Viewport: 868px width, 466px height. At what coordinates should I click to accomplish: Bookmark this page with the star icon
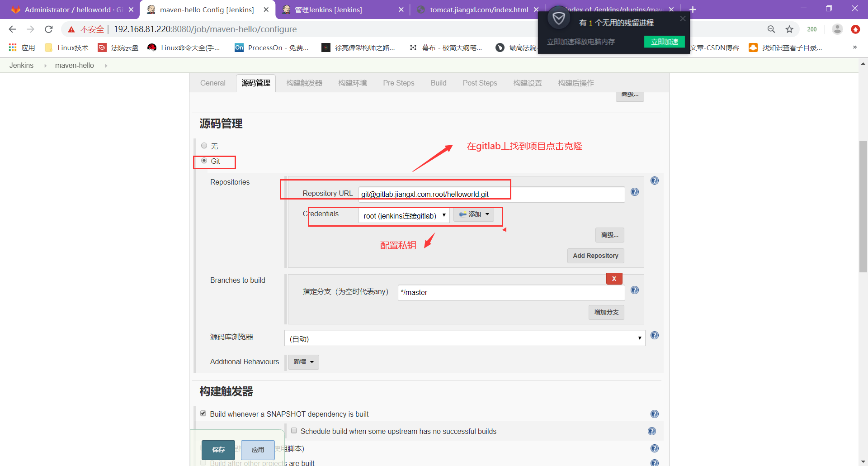pyautogui.click(x=789, y=29)
